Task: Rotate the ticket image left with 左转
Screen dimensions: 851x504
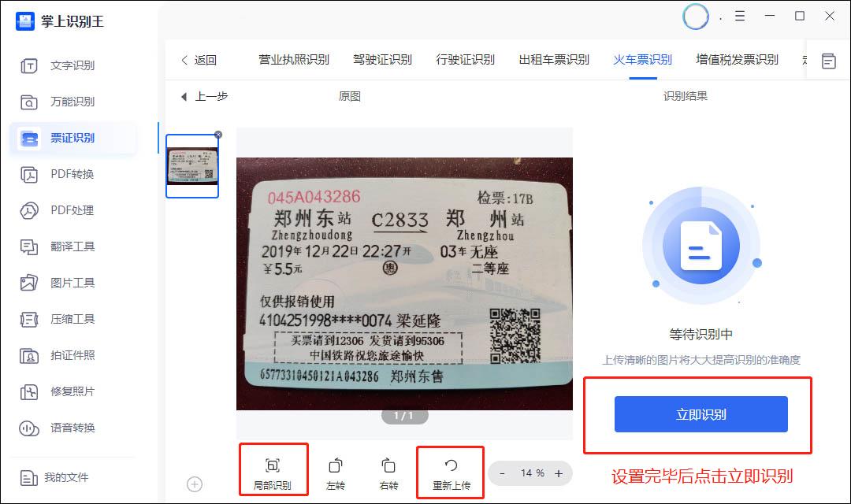Action: click(335, 471)
